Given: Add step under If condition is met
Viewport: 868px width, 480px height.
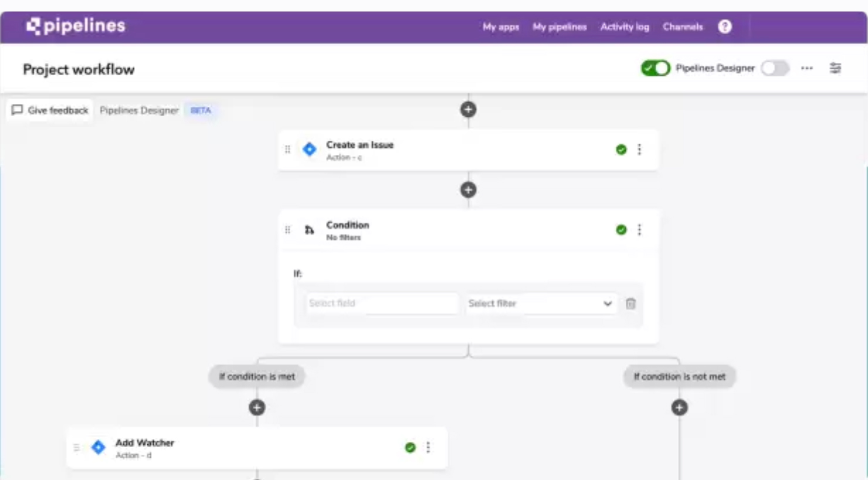Looking at the screenshot, I should (257, 407).
